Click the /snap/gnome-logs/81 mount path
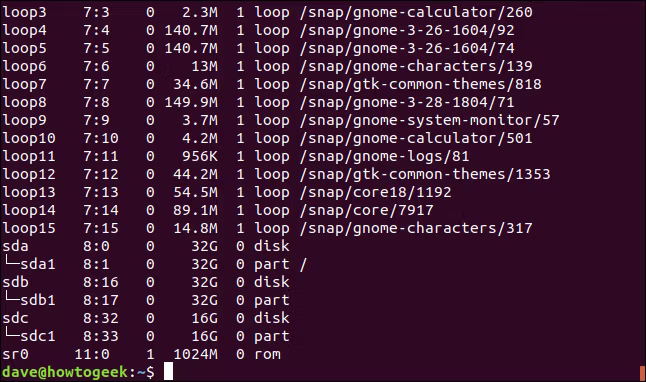 [x=384, y=156]
